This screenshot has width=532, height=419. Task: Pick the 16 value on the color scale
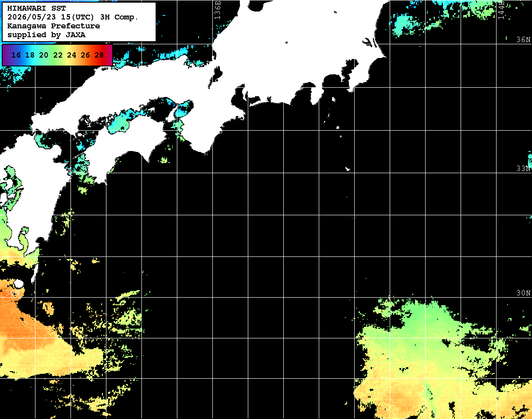pyautogui.click(x=16, y=55)
